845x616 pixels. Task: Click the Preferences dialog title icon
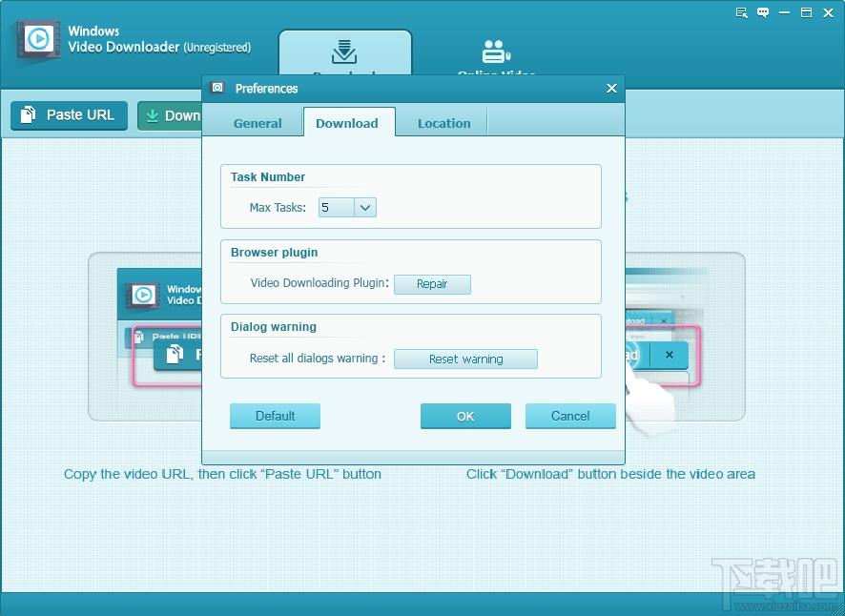(x=217, y=88)
